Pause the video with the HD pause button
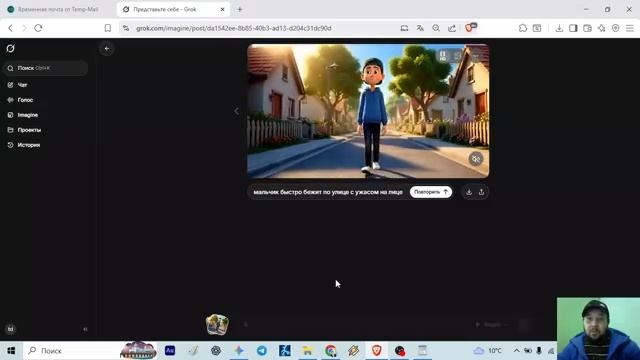640x360 pixels. (x=443, y=56)
